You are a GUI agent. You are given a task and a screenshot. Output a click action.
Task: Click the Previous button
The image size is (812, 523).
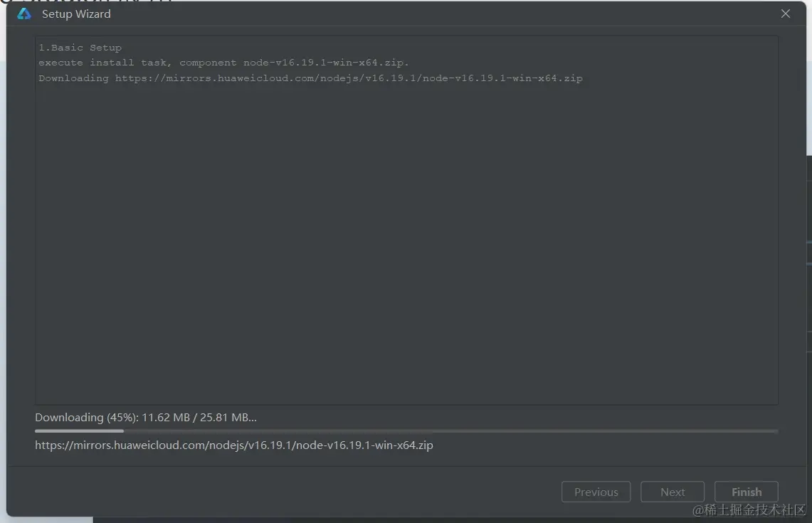(596, 492)
